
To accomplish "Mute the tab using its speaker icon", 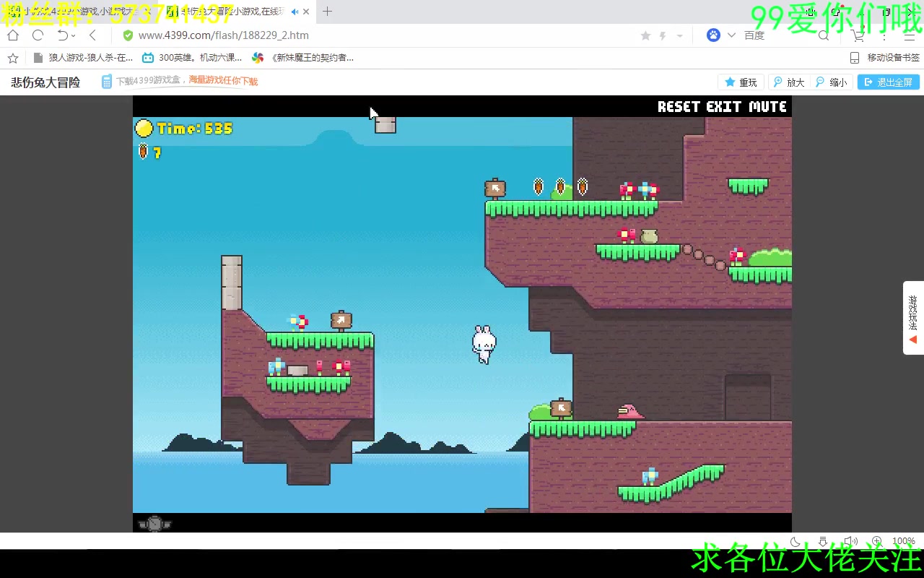I will (295, 12).
